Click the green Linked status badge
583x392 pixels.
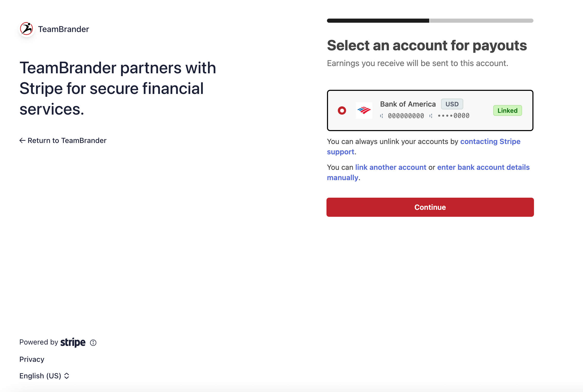(x=507, y=110)
